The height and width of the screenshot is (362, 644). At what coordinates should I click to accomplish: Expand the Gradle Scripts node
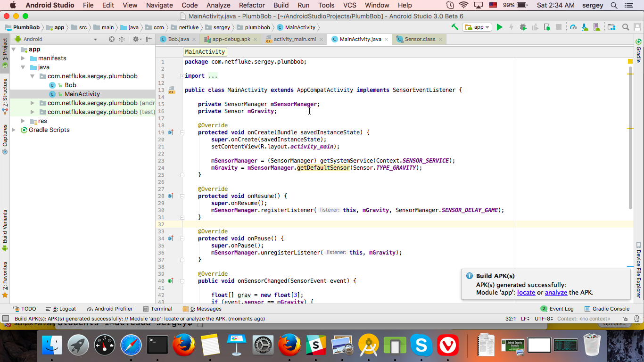pos(14,130)
